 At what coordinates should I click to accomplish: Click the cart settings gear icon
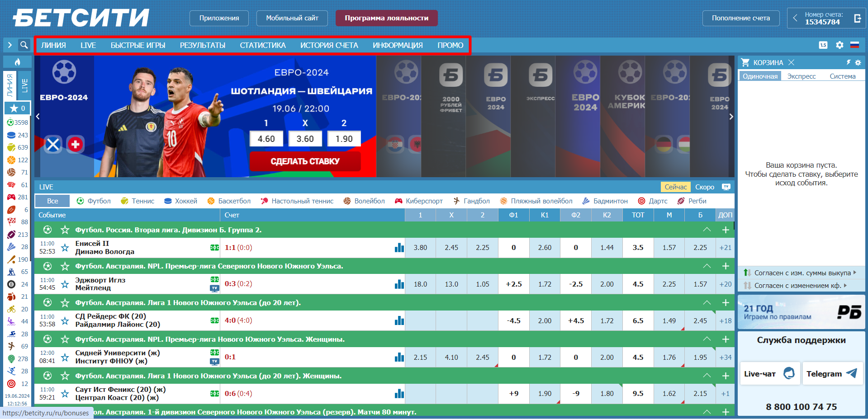(858, 63)
